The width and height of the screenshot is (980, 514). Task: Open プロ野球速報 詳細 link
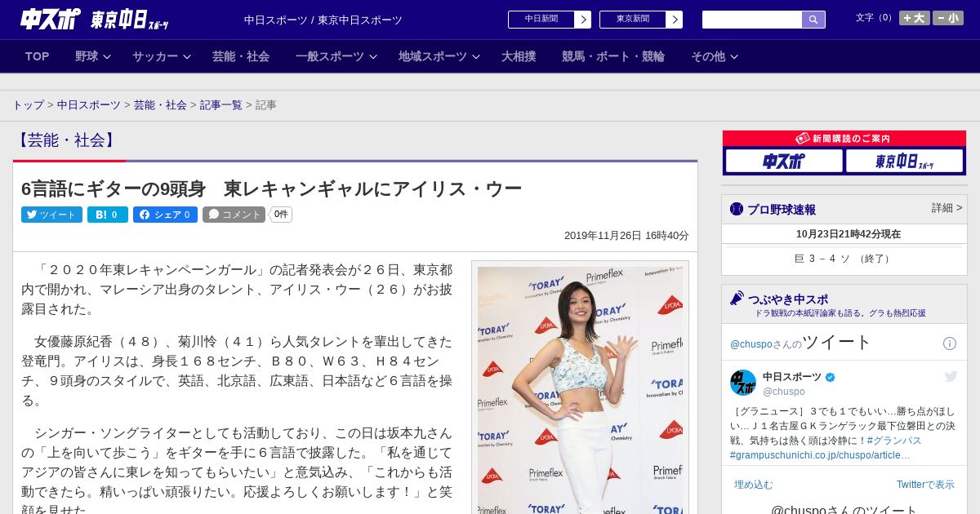point(947,208)
